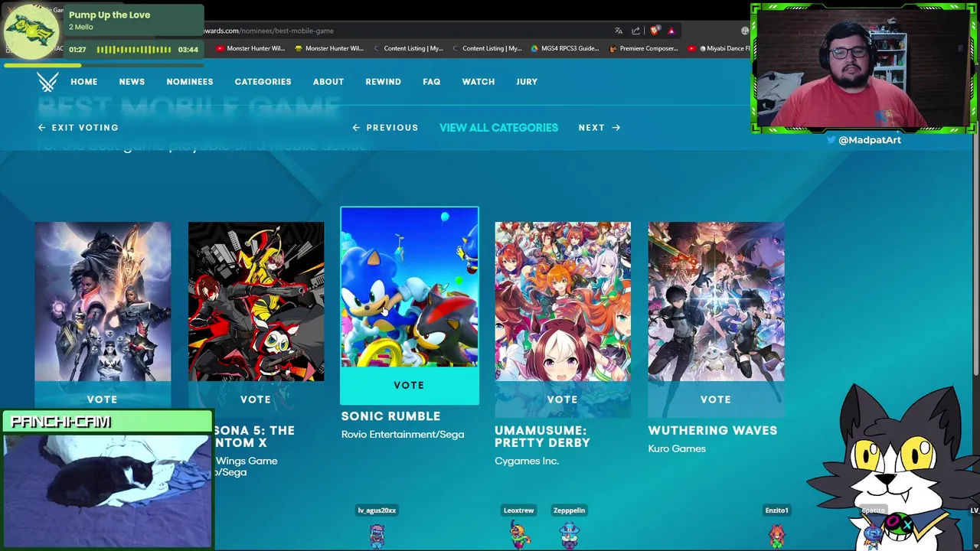Click the Zepppelin chat avatar sprite

coord(569,534)
